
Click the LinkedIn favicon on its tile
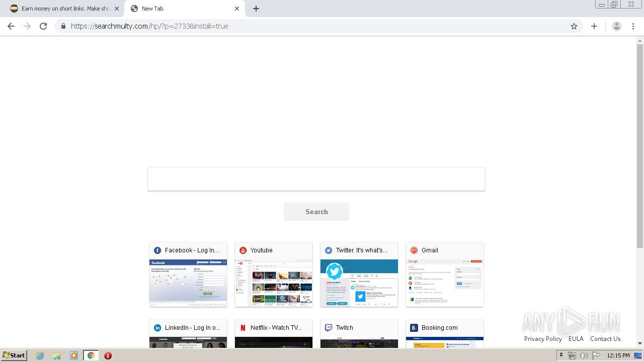(157, 328)
